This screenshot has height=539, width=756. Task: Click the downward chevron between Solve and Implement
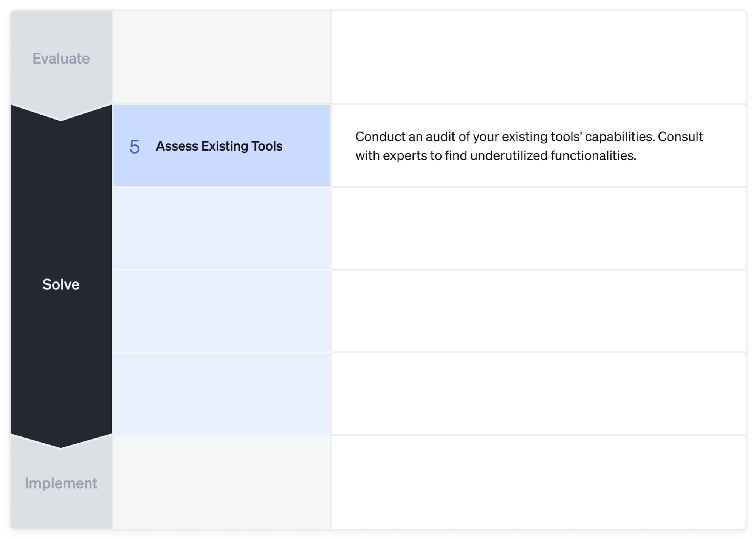coord(61,441)
